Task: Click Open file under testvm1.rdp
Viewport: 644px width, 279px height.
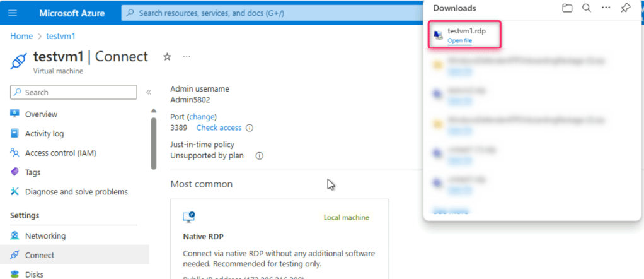Action: pos(459,41)
